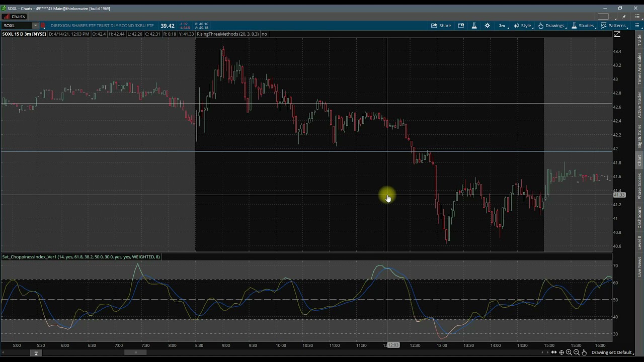Open the Edit studies flask icon
644x362 pixels.
(474, 26)
